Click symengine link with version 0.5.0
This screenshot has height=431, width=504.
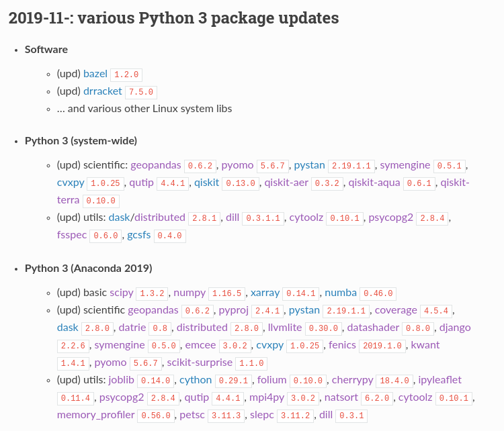click(120, 344)
